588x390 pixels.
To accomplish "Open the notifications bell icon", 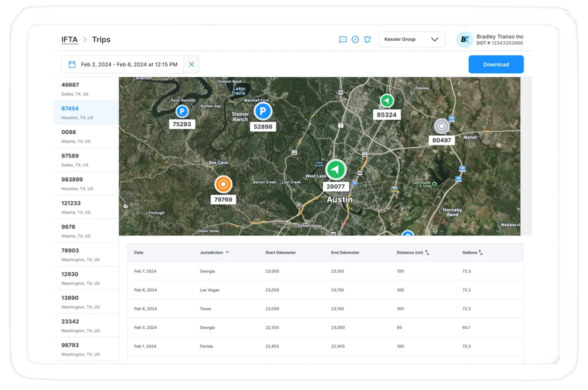I will pos(367,40).
